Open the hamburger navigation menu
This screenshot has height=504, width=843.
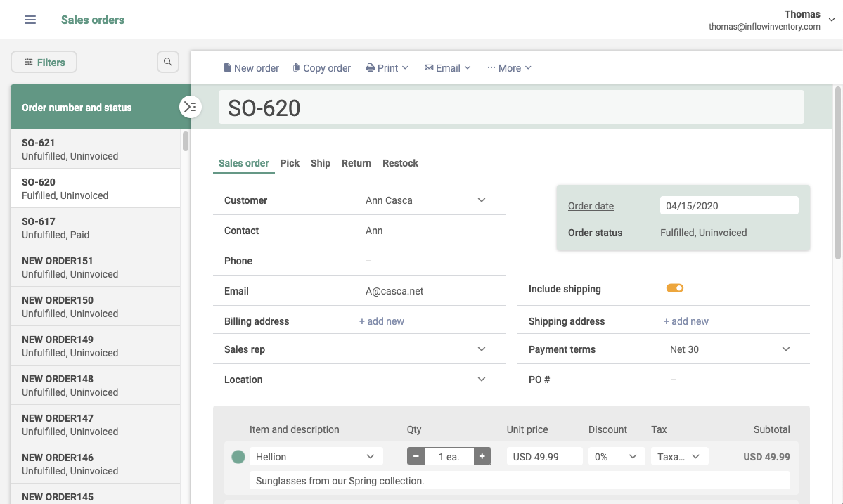(30, 20)
